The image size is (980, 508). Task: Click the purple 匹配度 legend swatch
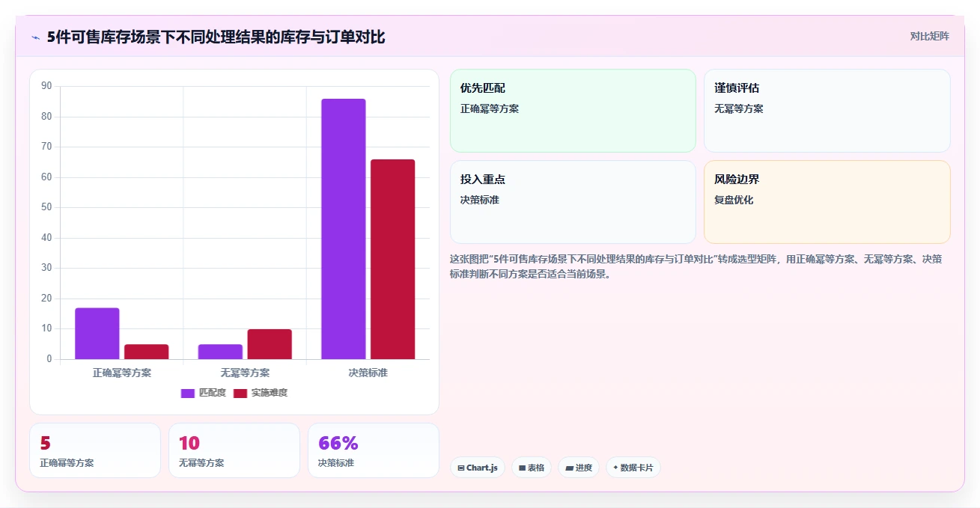click(188, 393)
